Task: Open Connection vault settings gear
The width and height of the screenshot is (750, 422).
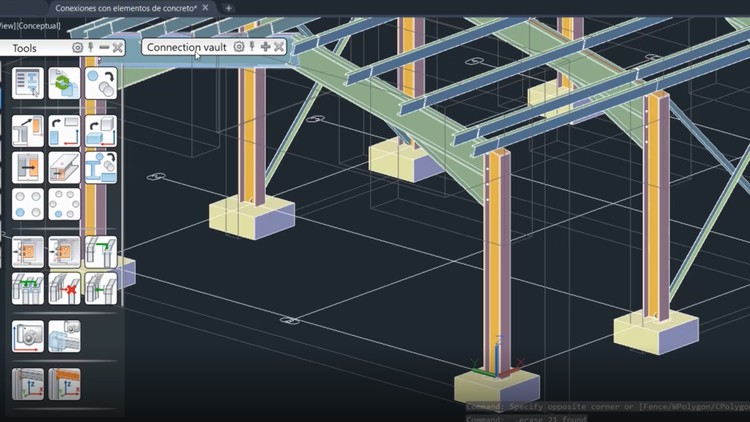Action: pyautogui.click(x=239, y=46)
